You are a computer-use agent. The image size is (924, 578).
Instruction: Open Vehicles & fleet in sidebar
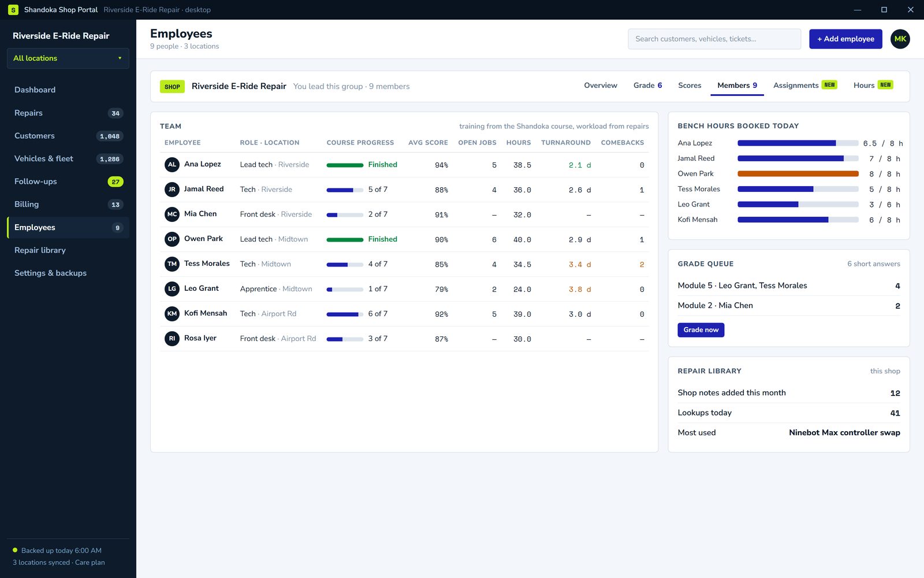(68, 159)
